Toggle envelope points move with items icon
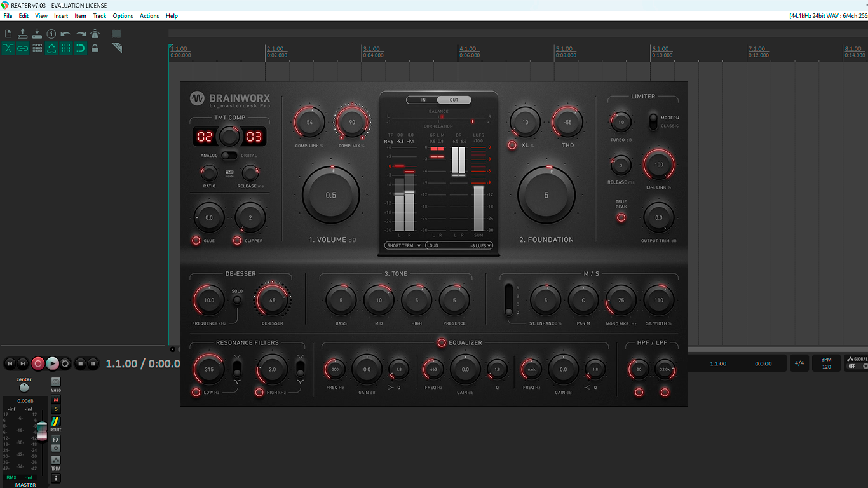Screen dimensions: 868x488 pos(51,48)
